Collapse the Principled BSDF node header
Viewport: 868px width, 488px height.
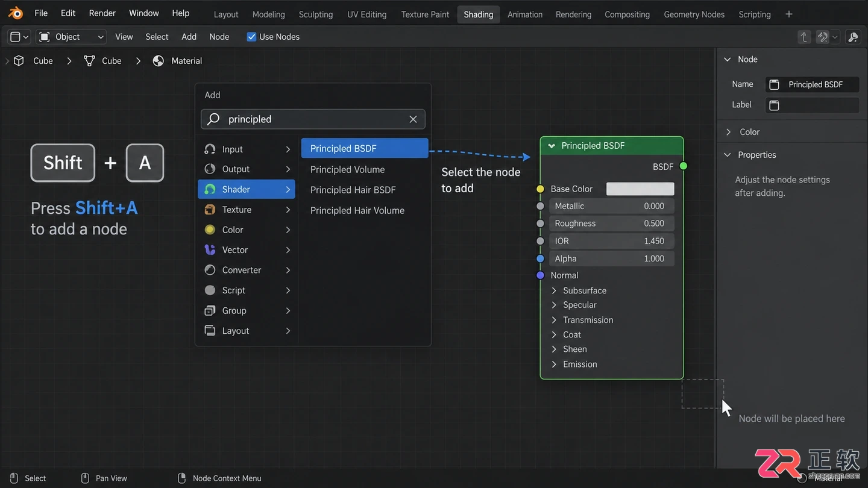point(552,146)
